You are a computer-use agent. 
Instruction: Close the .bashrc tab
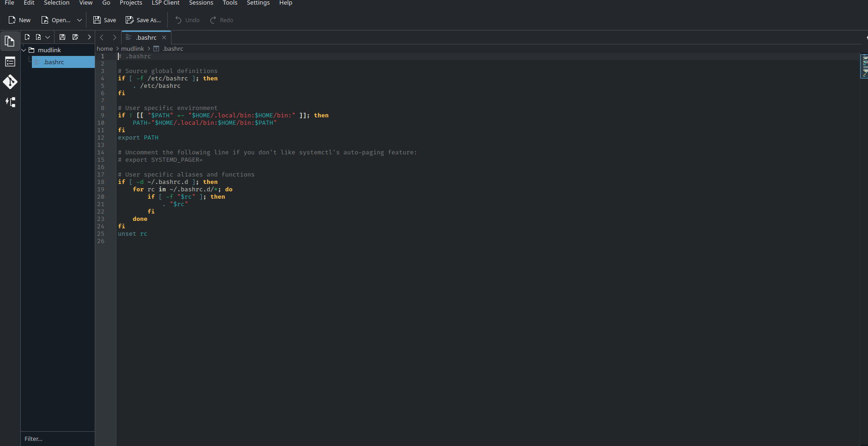[x=164, y=37]
